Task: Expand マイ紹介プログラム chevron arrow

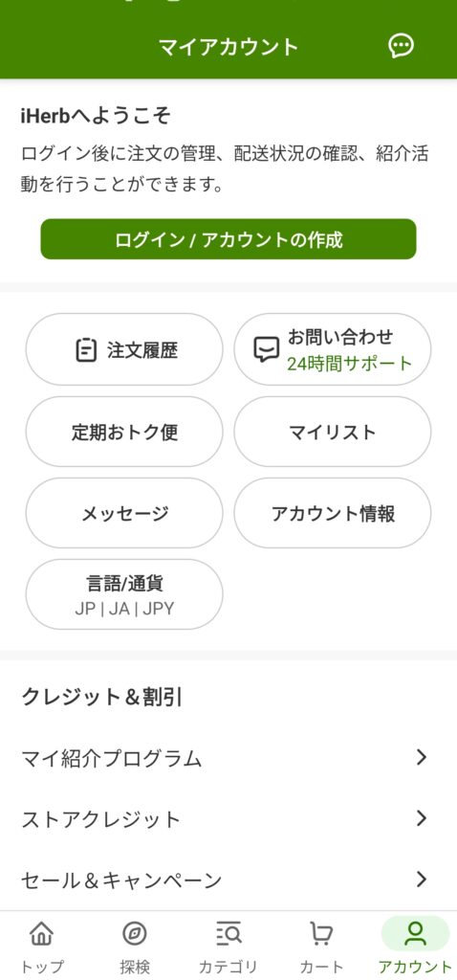Action: (x=422, y=758)
